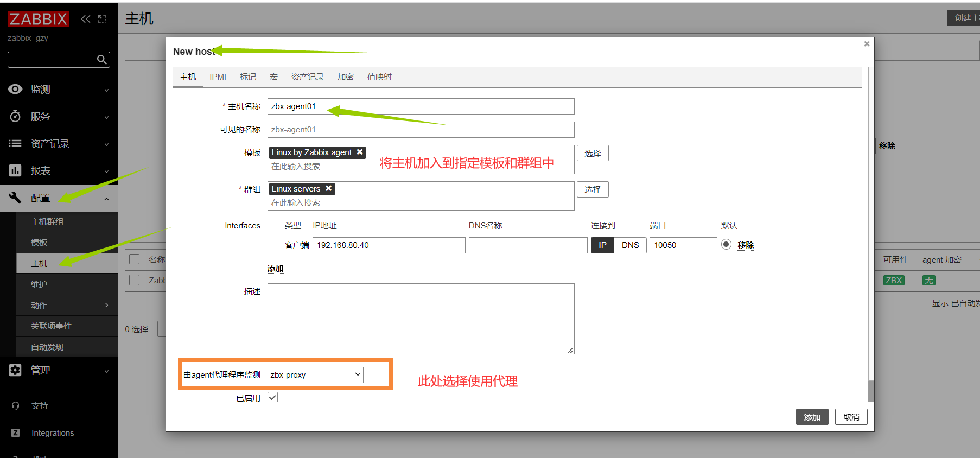Click the dialog vertical scrollbar
980x458 pixels.
[871, 233]
